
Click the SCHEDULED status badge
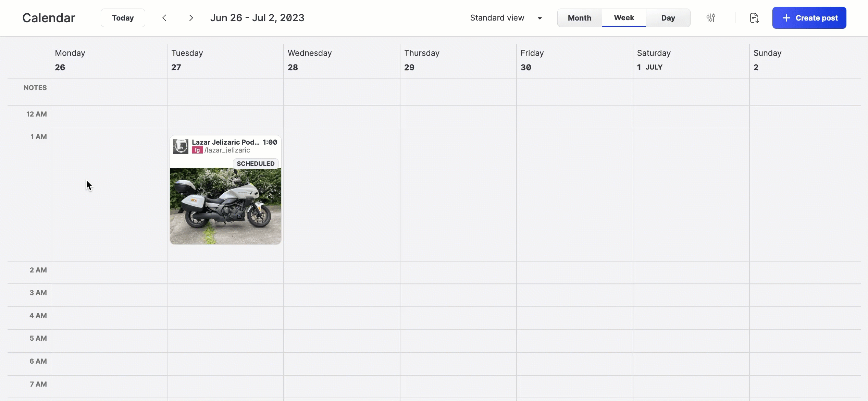click(256, 163)
